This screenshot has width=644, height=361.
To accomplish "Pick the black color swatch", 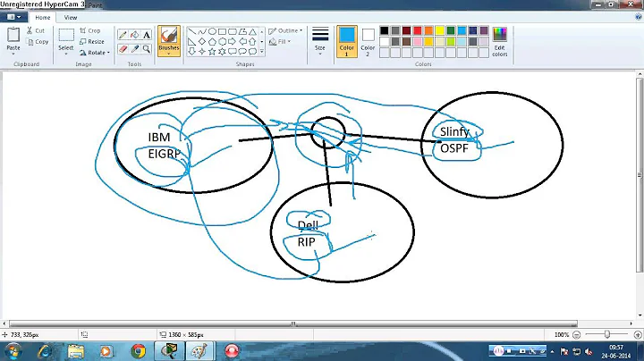I will 384,30.
